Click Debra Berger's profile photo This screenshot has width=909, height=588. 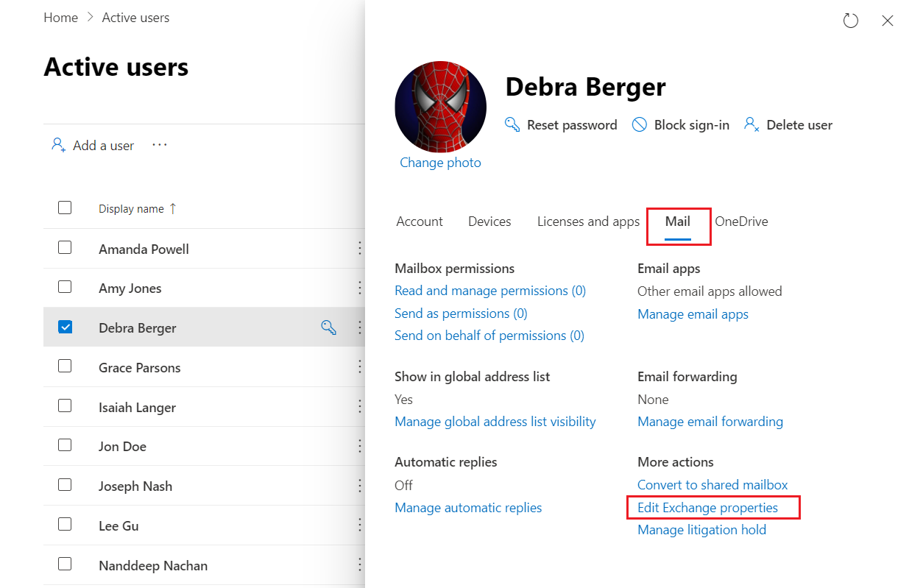click(440, 107)
